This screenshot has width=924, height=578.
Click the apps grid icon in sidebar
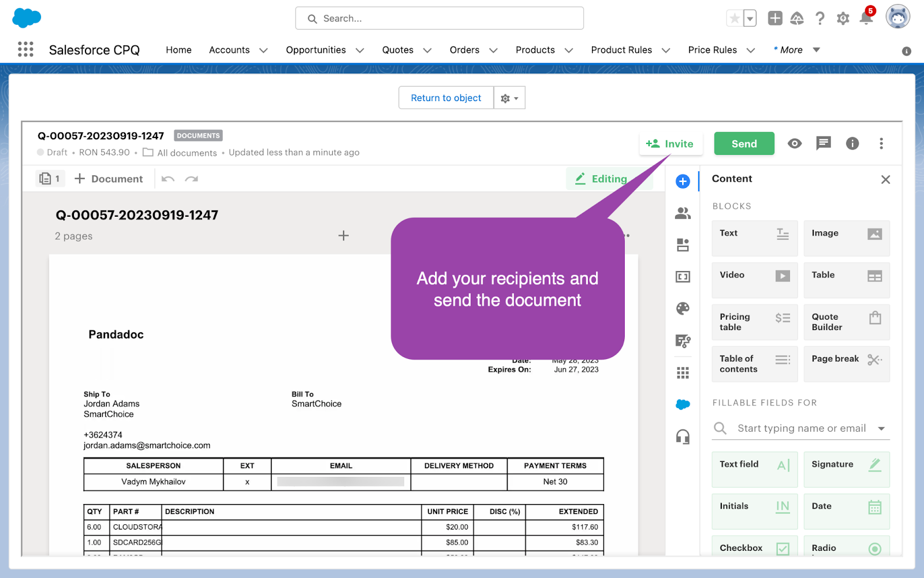[x=683, y=373]
